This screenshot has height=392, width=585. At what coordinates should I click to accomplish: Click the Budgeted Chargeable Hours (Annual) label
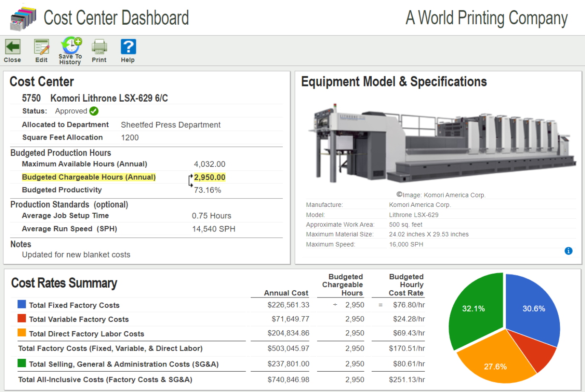89,177
